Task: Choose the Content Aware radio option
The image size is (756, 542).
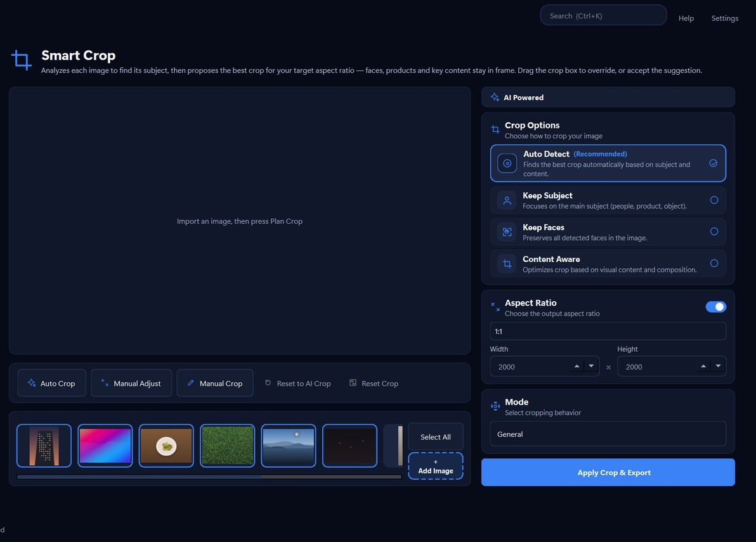Action: (x=714, y=264)
